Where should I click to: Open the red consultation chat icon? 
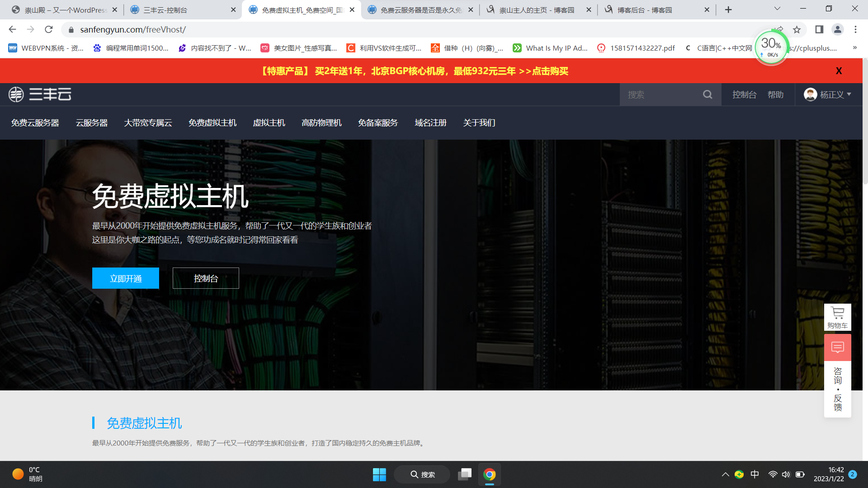(x=837, y=347)
